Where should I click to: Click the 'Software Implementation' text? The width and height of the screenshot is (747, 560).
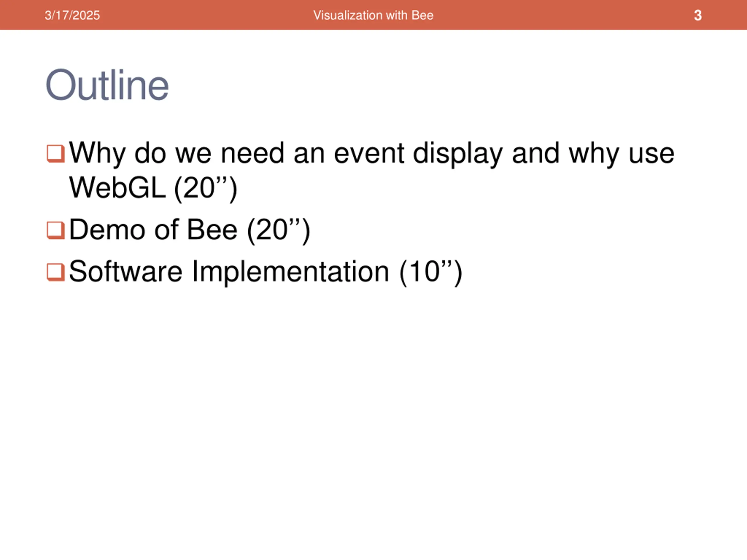(229, 272)
